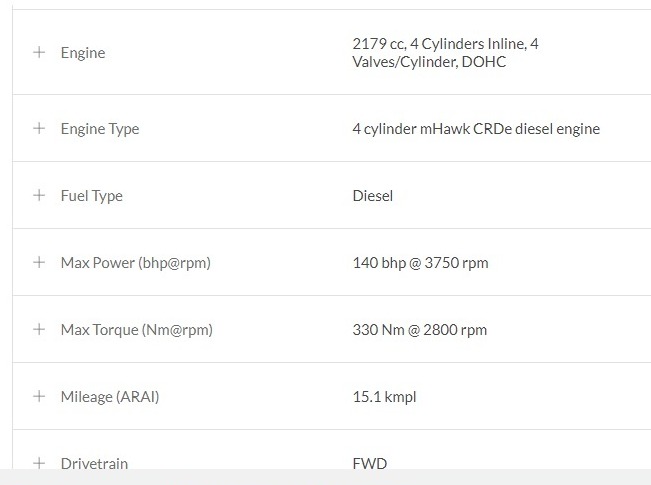Viewport: 651px width, 485px height.
Task: Click the Max Torque (Nm@rpm) label
Action: [x=137, y=330]
